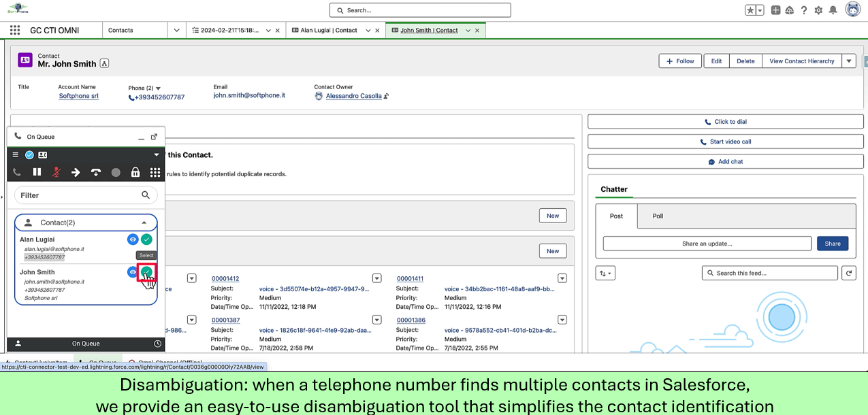Open the softphone dialpad grid

155,173
